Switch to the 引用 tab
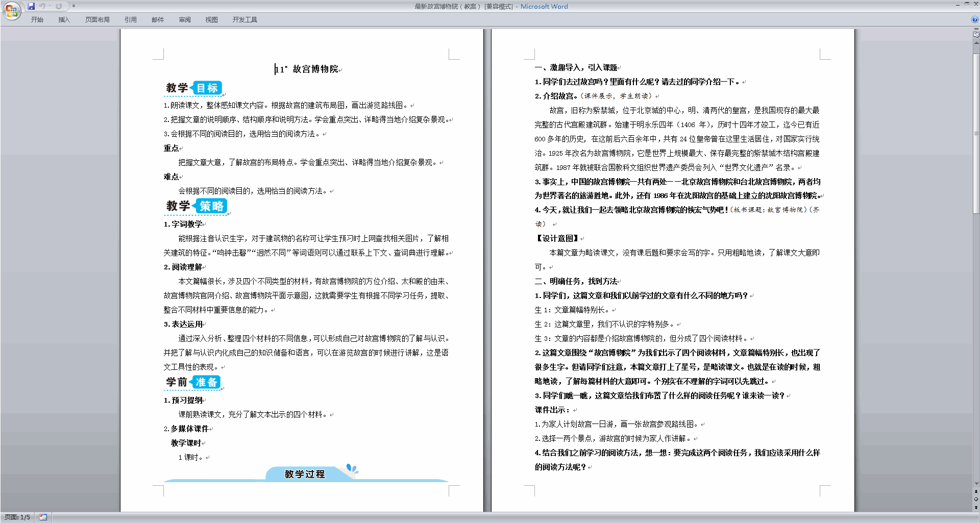Viewport: 980px width, 523px height. click(x=131, y=20)
